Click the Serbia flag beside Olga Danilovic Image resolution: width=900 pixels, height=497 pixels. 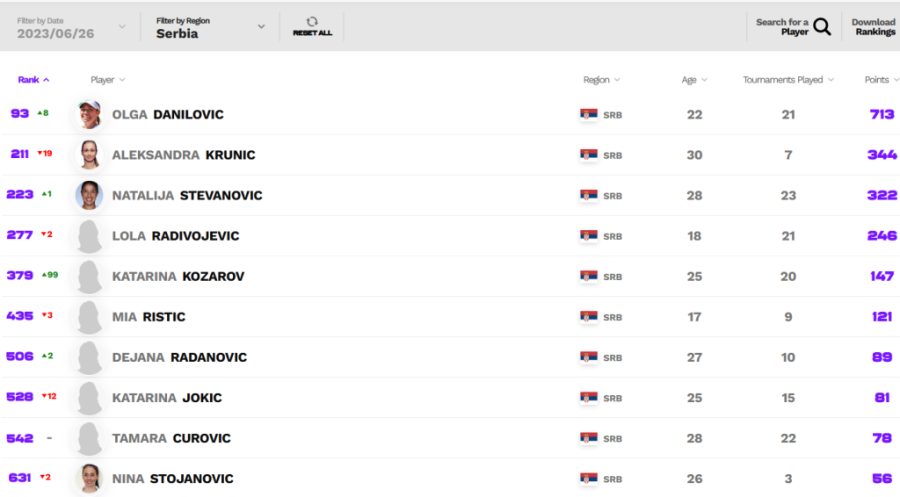(589, 115)
